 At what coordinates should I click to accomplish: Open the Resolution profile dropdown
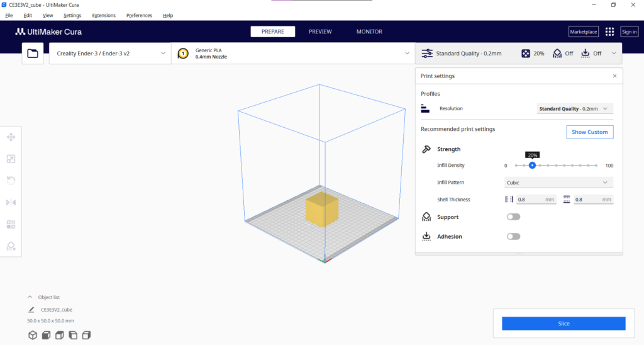(x=575, y=108)
